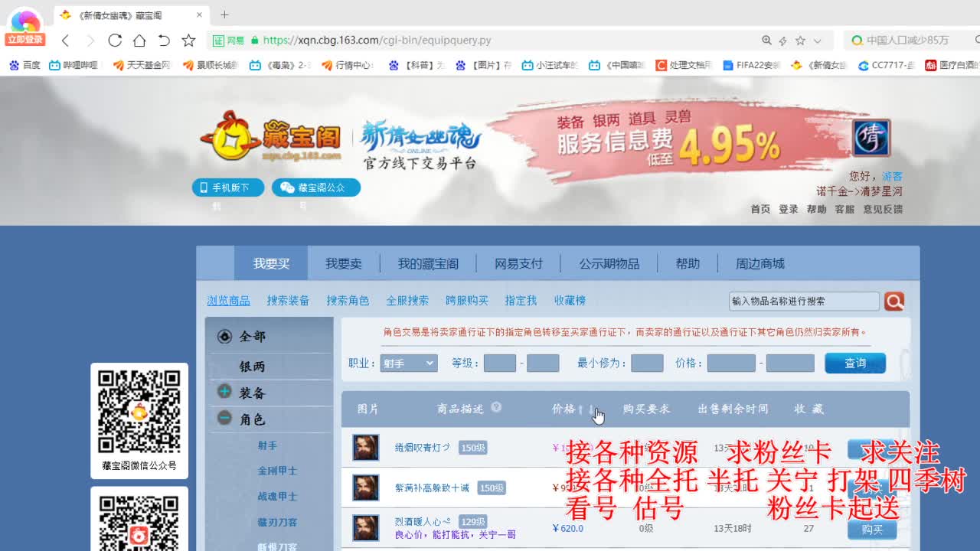Click 购买 for the ¥620.0 listing
Screen dimensions: 980x551
click(x=872, y=529)
